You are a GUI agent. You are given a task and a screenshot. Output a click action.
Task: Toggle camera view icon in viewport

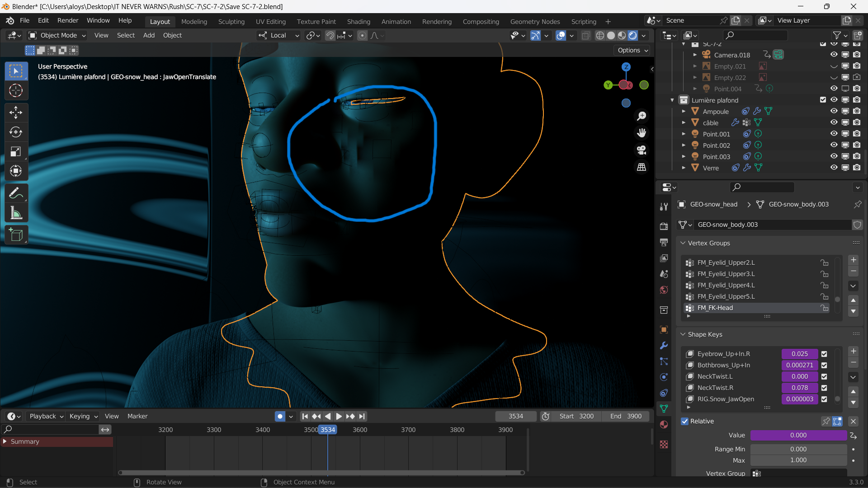point(642,150)
